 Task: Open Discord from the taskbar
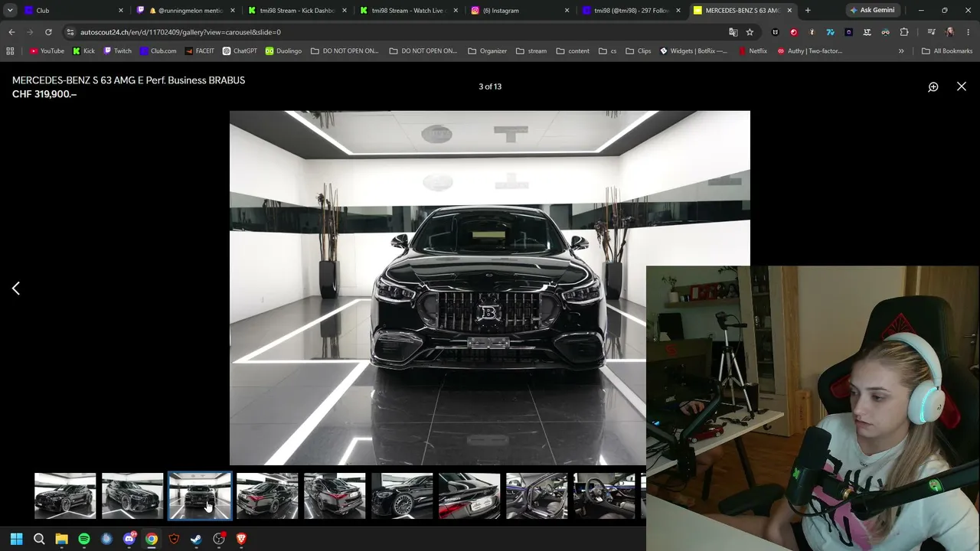pos(129,539)
